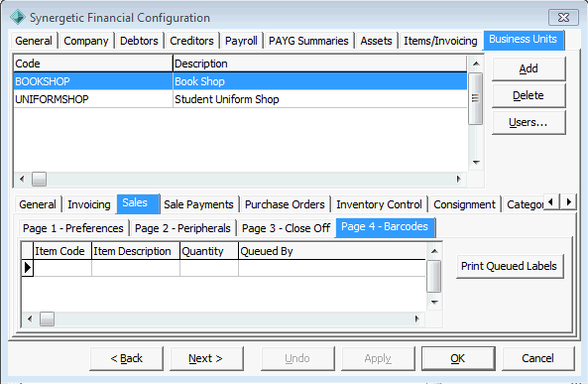Select the BOOKSHOP code cell
588x384 pixels.
tap(93, 81)
